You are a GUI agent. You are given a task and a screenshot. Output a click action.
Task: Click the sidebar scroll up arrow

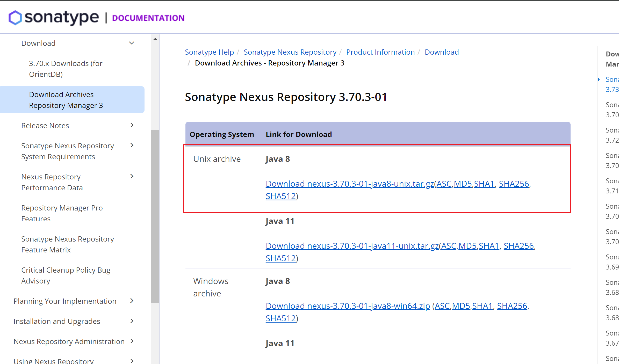coord(155,39)
